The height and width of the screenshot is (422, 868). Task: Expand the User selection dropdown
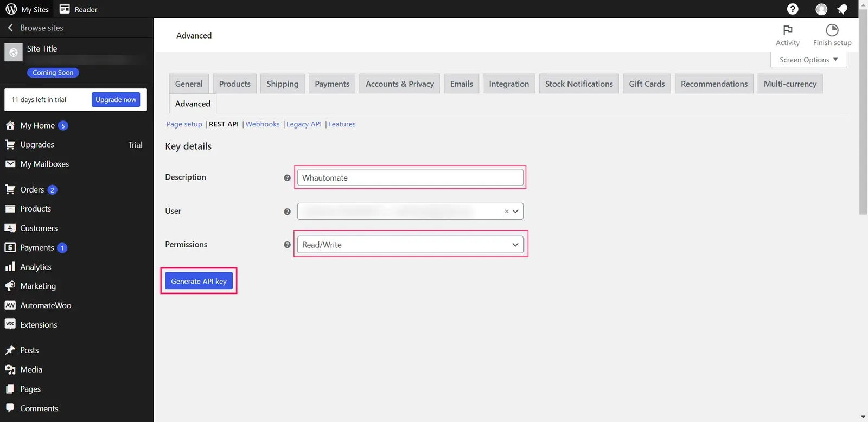coord(515,212)
